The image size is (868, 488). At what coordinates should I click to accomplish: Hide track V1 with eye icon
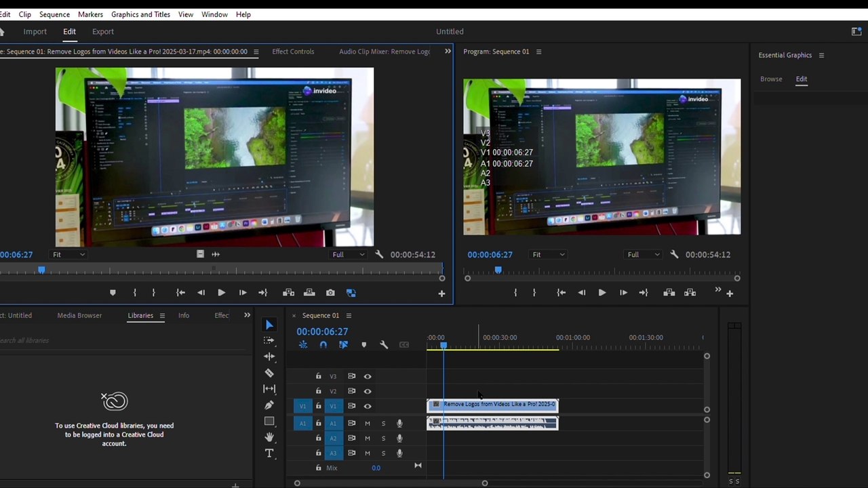point(368,406)
